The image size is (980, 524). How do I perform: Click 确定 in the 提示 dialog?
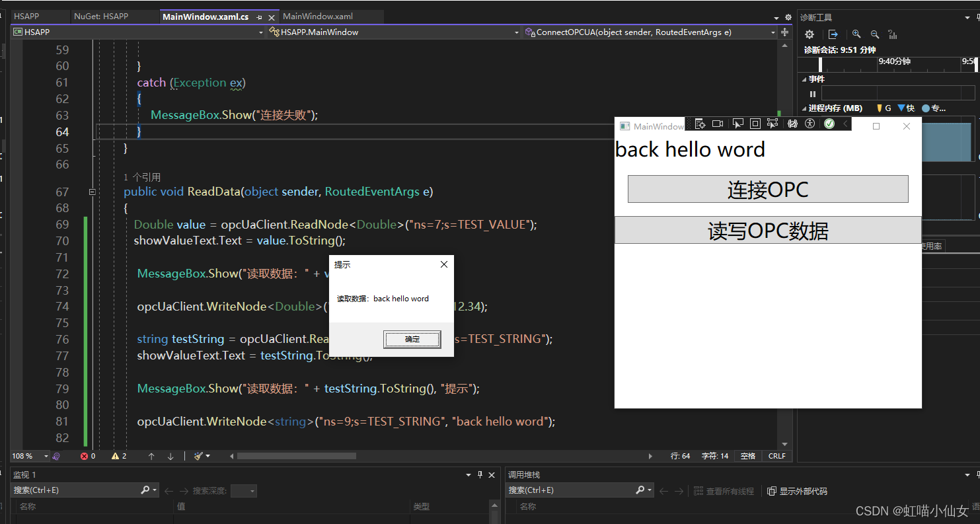(412, 340)
